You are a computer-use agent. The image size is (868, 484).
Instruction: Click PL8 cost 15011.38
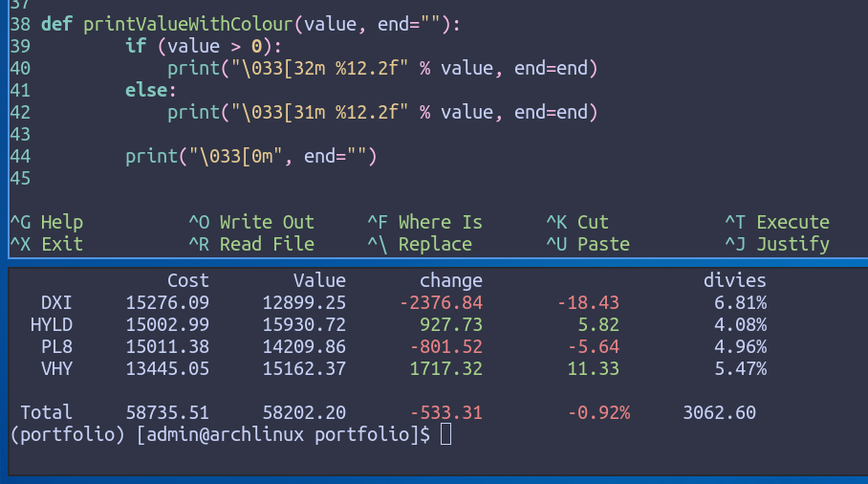[x=167, y=346]
